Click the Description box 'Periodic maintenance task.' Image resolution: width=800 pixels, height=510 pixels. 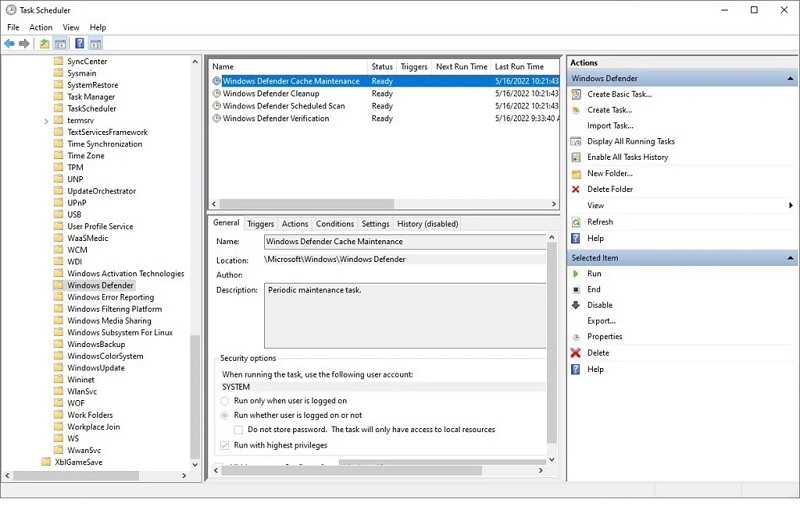(x=405, y=316)
